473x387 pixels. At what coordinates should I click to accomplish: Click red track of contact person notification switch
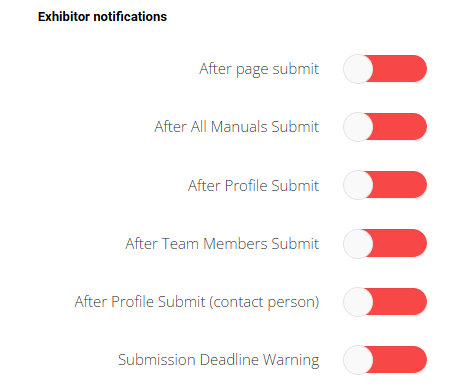point(399,302)
